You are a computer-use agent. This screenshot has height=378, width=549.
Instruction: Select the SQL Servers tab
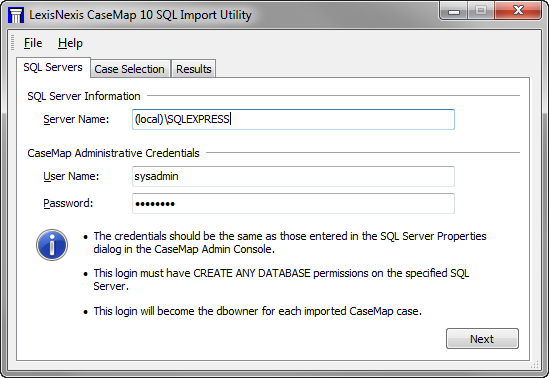53,67
